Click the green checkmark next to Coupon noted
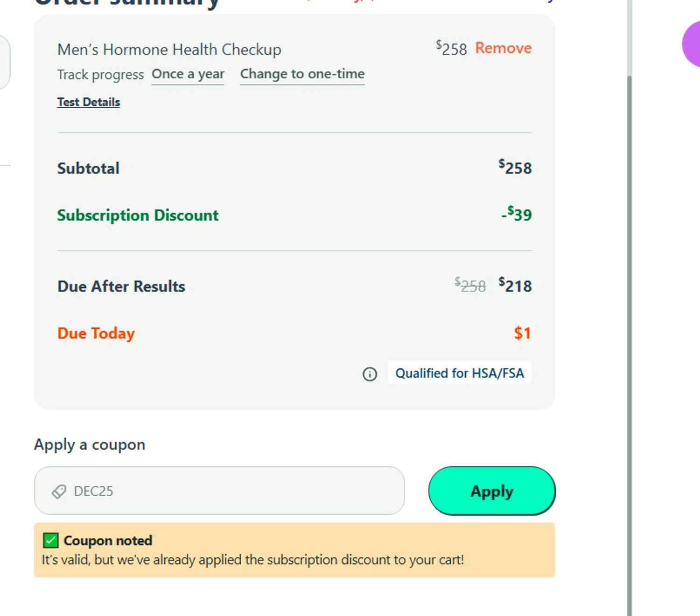The width and height of the screenshot is (700, 616). click(x=50, y=540)
